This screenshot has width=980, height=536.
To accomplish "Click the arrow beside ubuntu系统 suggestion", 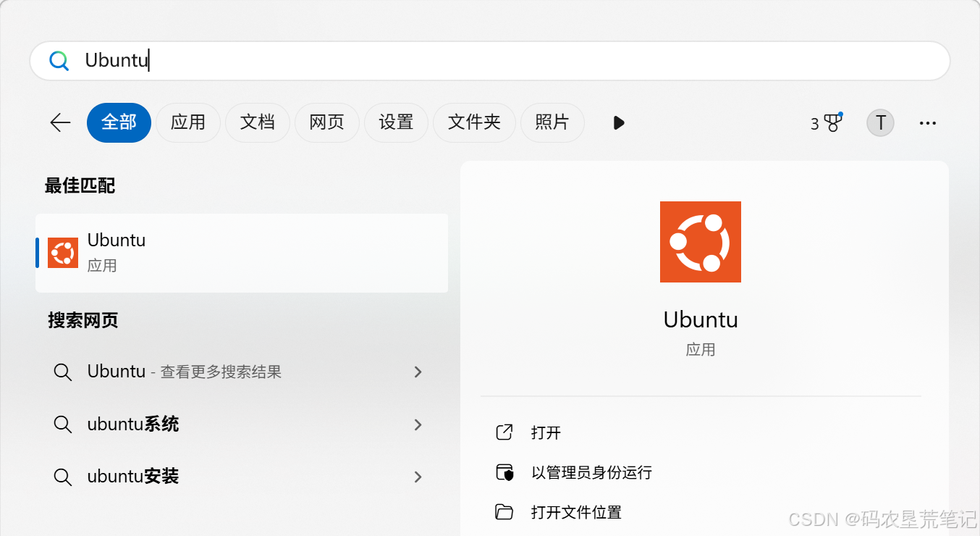I will click(x=418, y=424).
